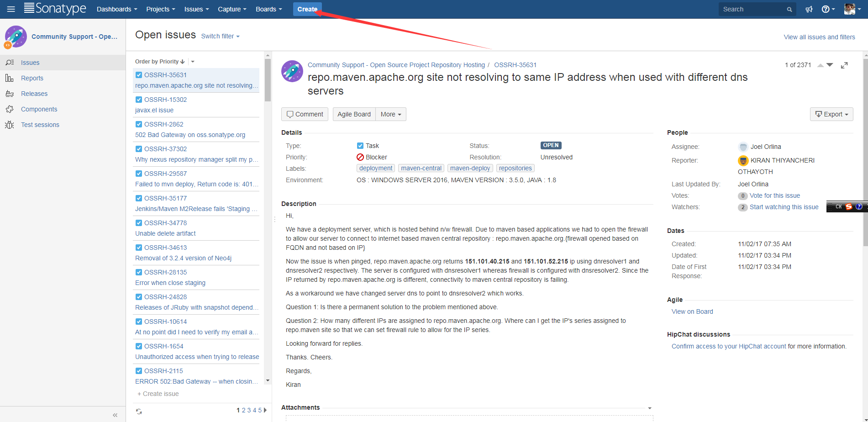
Task: Click the Agile Board button
Action: pos(354,114)
